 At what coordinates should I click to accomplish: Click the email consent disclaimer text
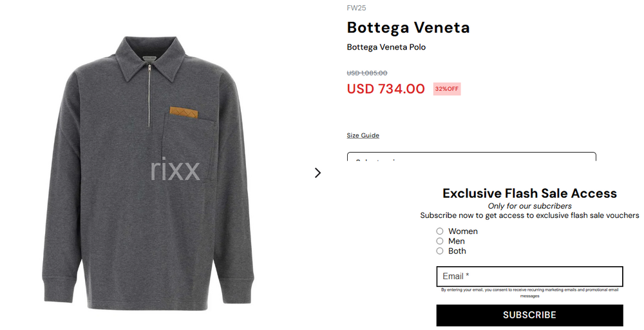tap(529, 293)
